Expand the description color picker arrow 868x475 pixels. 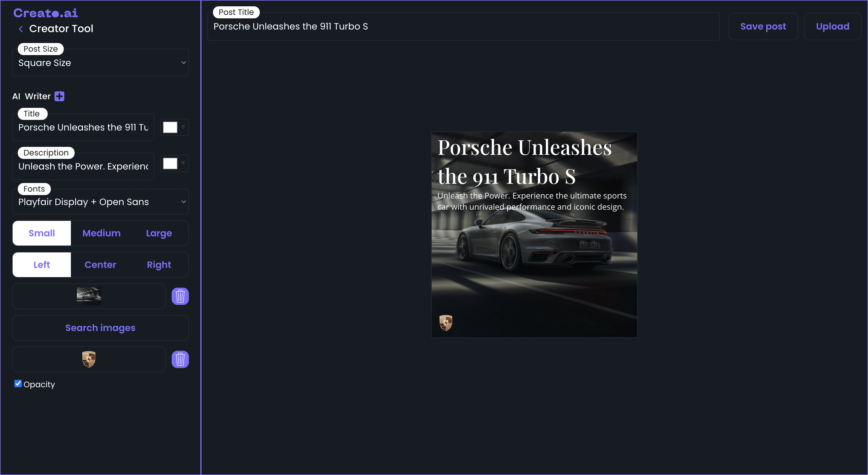tap(183, 163)
